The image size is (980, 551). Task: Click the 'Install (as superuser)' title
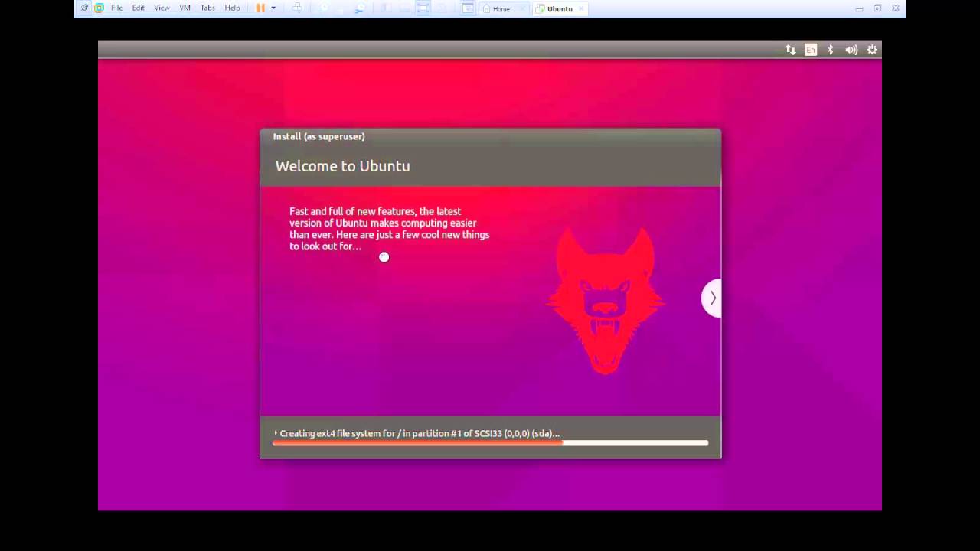click(318, 136)
